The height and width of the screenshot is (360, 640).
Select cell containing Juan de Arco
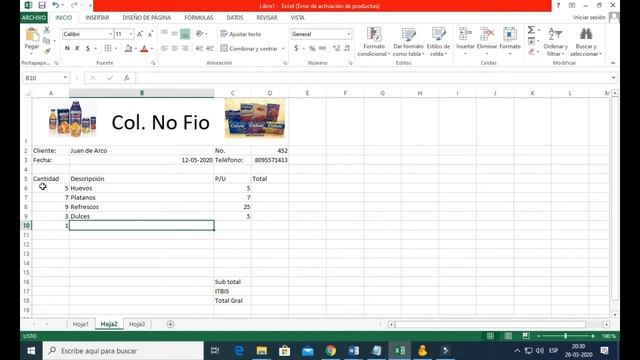tap(141, 151)
